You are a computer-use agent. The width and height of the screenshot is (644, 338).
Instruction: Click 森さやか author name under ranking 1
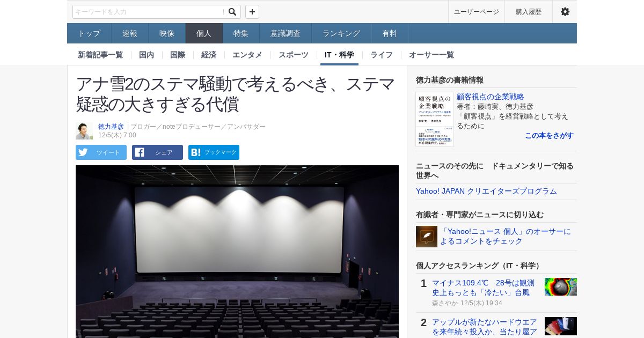pos(445,303)
